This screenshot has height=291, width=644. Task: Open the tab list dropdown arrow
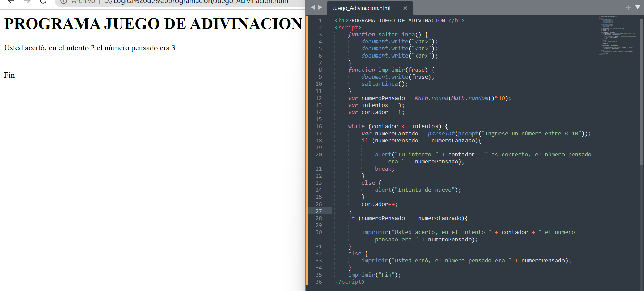point(638,7)
